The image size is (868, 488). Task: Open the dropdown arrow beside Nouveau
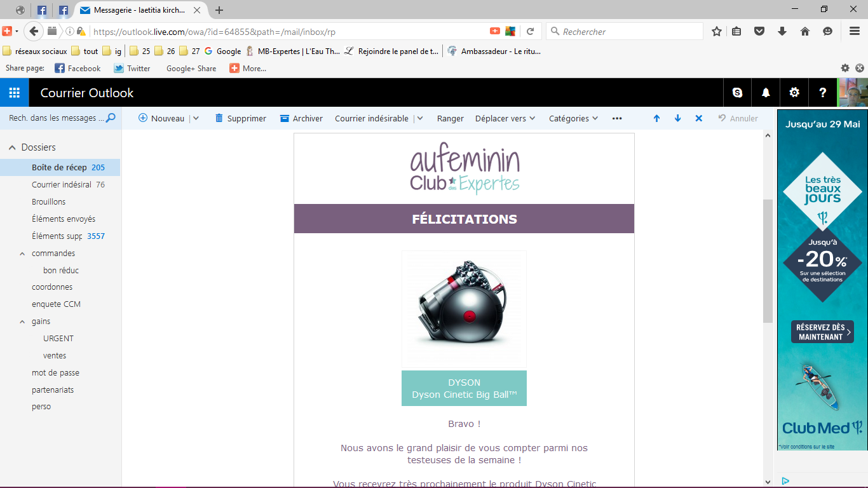point(196,118)
